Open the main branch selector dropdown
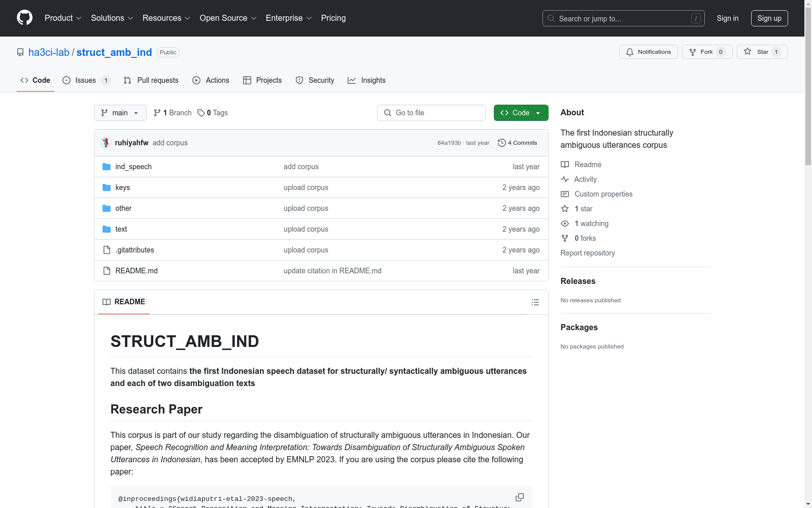The width and height of the screenshot is (812, 508). click(120, 113)
